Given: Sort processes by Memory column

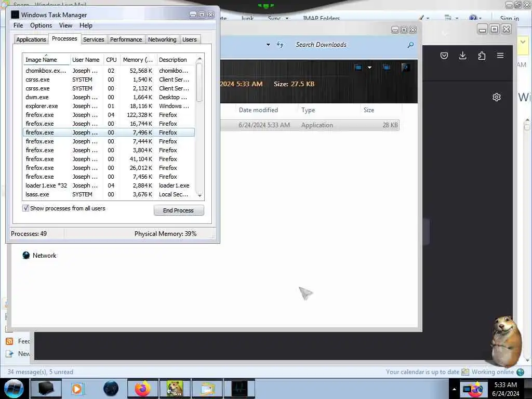Looking at the screenshot, I should tap(138, 60).
